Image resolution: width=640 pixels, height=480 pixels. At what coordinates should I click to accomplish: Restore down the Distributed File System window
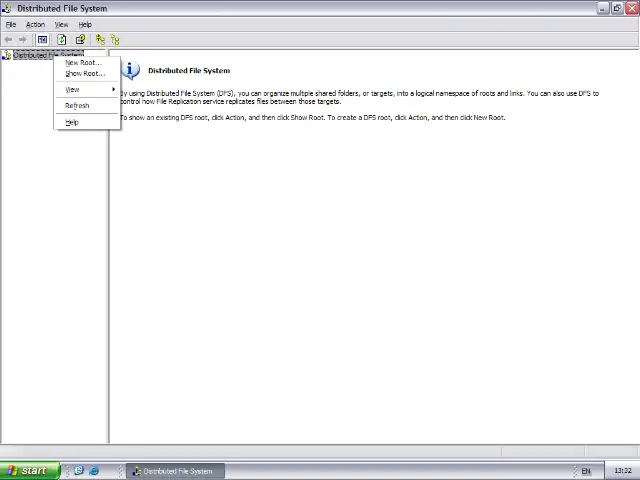click(617, 8)
